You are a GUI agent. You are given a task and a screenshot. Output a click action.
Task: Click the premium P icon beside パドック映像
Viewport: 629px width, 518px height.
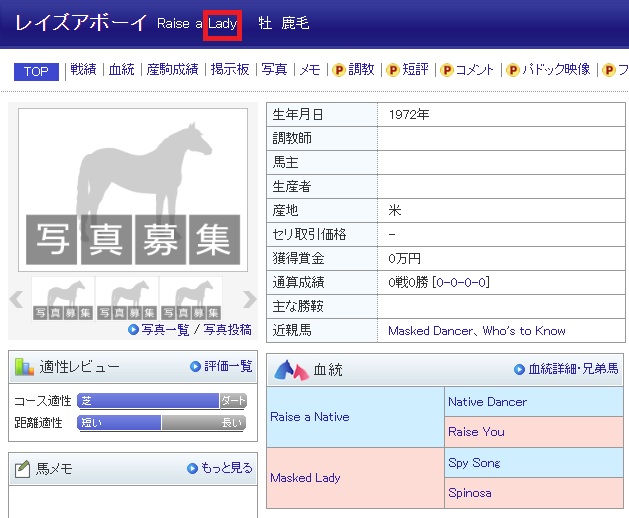pyautogui.click(x=513, y=70)
